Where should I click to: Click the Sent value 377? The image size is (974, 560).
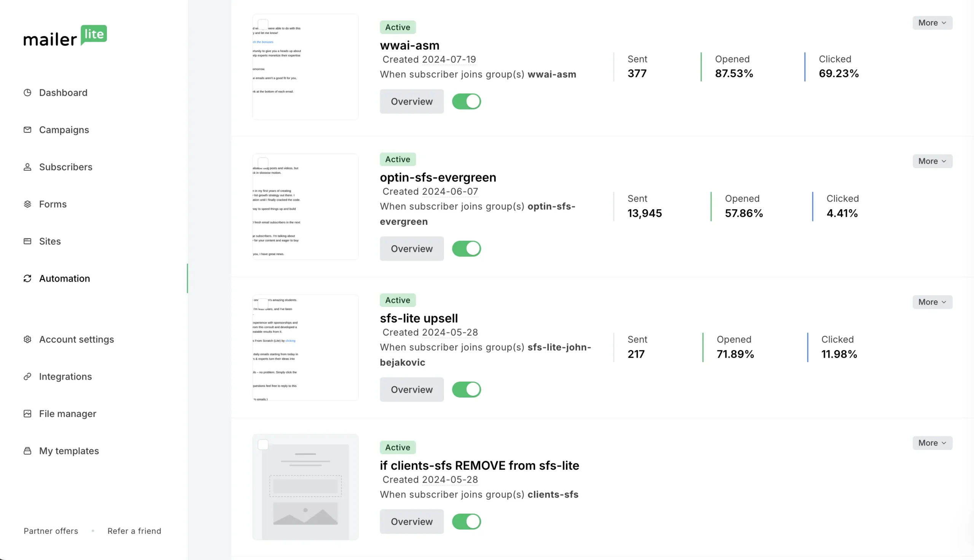[637, 73]
